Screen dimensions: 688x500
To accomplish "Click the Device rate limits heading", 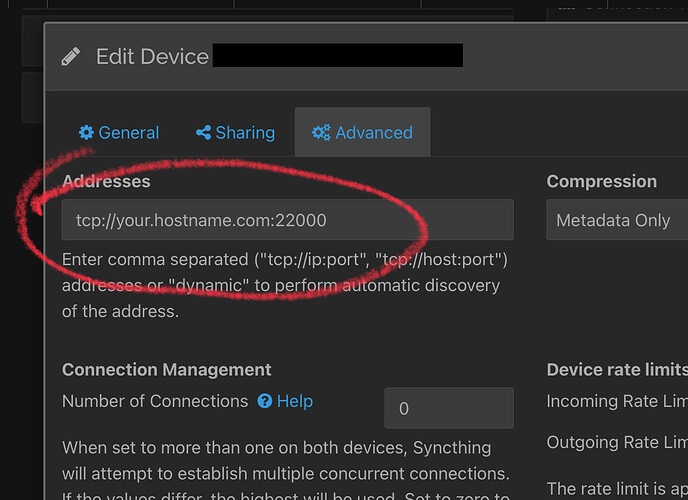I will tap(617, 370).
